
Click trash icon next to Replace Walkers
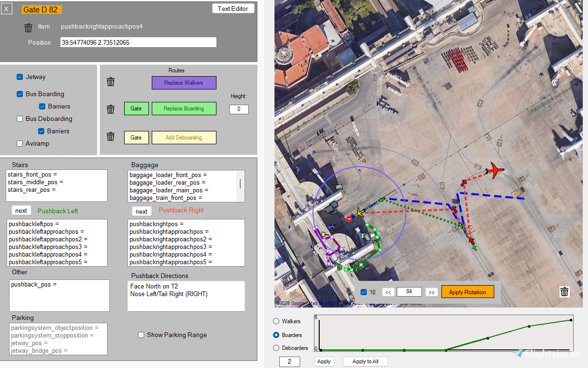click(110, 82)
